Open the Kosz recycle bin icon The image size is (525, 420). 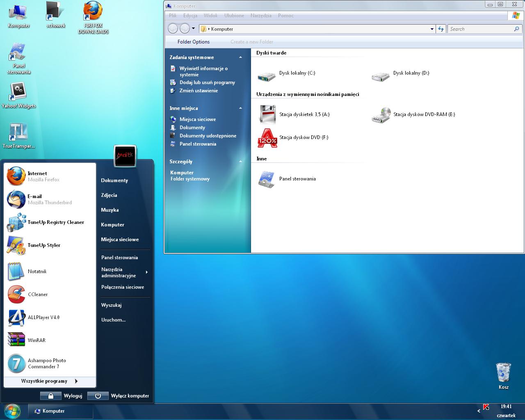click(503, 373)
